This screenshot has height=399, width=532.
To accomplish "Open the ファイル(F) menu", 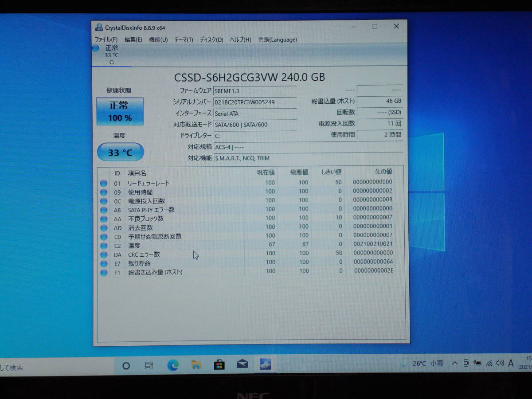I will [106, 39].
